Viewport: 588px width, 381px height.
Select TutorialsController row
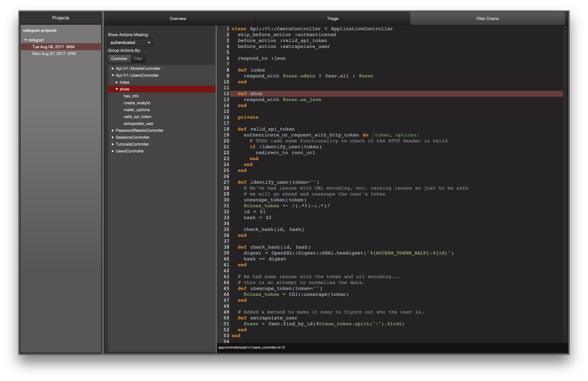[162, 144]
